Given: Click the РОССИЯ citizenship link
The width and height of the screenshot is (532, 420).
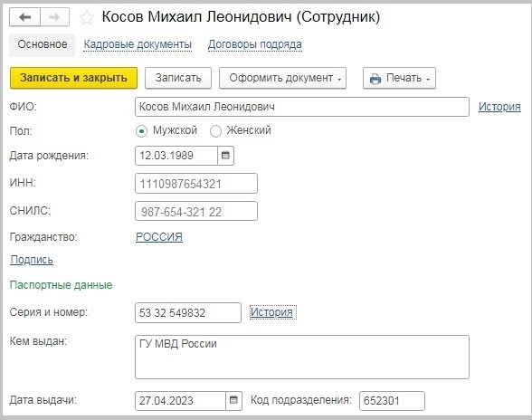Looking at the screenshot, I should 159,236.
